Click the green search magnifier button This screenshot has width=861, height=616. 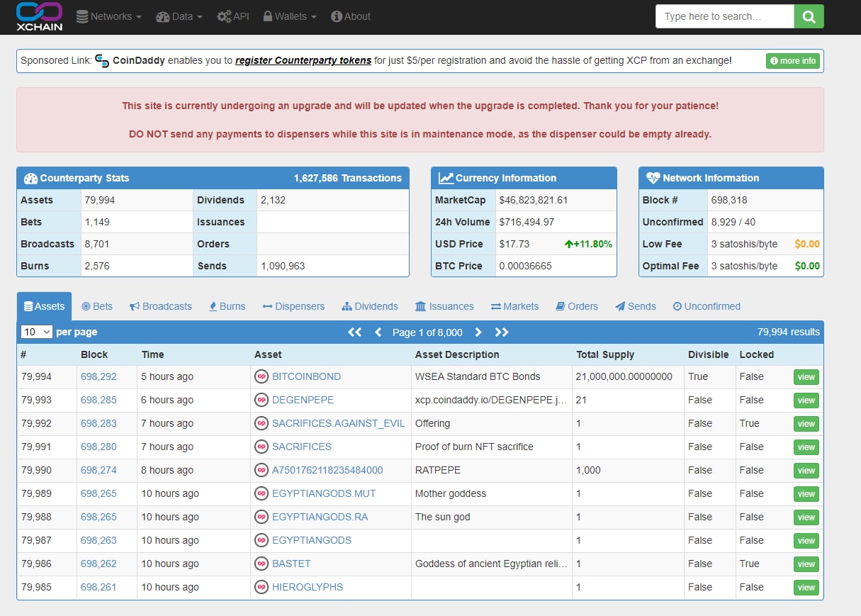point(809,16)
